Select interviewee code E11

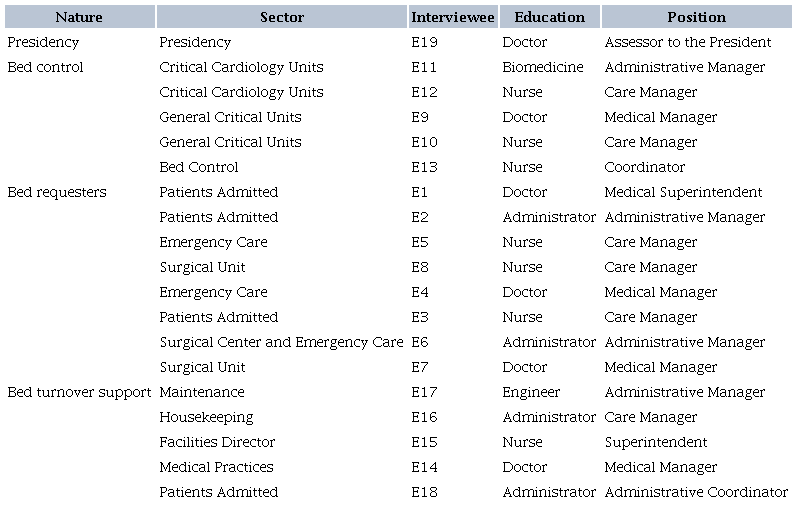(x=425, y=67)
